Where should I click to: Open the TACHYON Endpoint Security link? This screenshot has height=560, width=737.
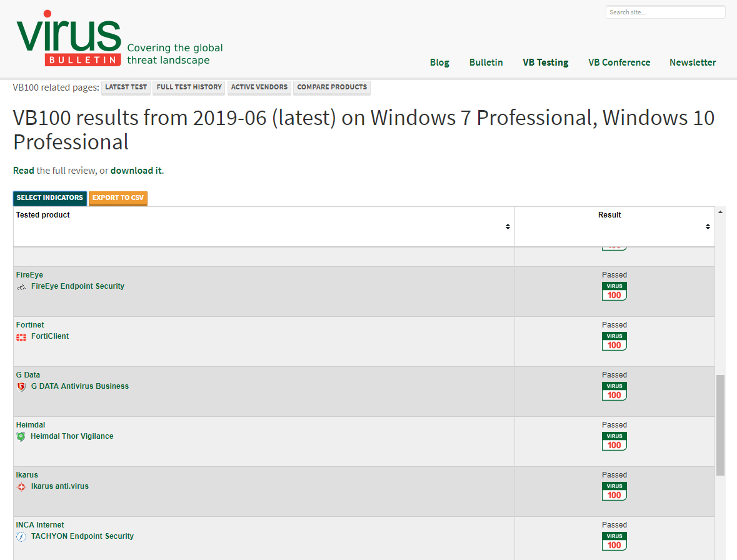(x=83, y=536)
